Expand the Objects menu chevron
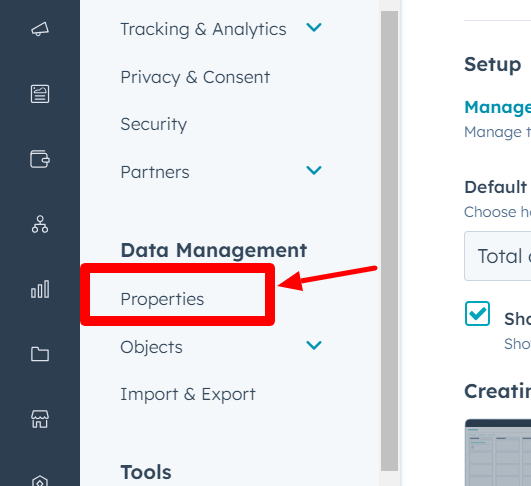This screenshot has height=486, width=531. click(314, 345)
